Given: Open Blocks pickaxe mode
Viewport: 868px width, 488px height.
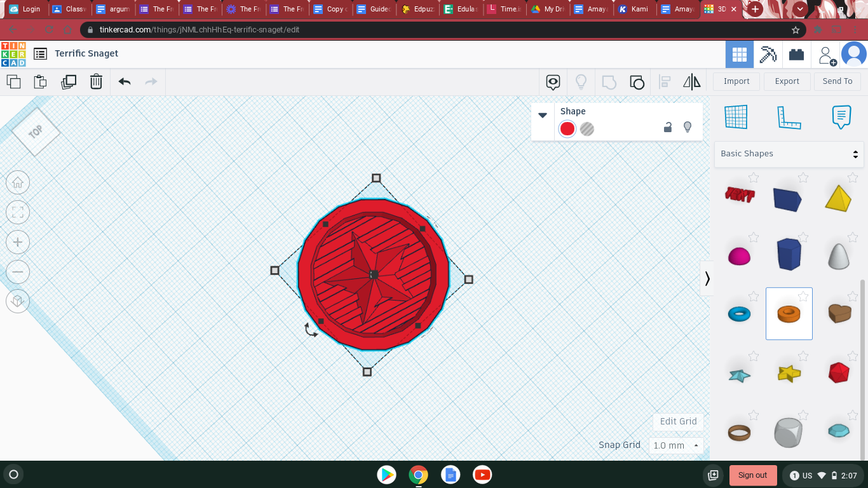Looking at the screenshot, I should 768,55.
